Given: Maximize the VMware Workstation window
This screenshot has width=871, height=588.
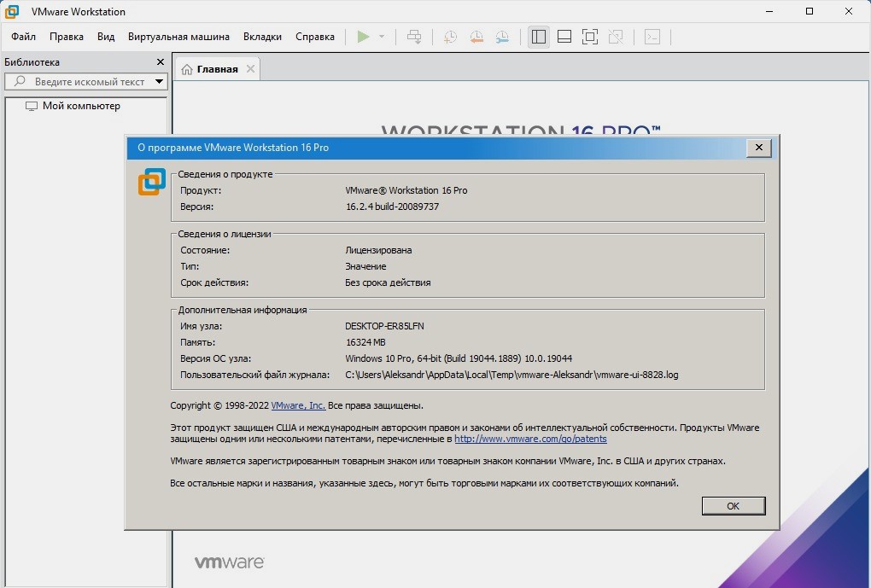Looking at the screenshot, I should (x=810, y=11).
